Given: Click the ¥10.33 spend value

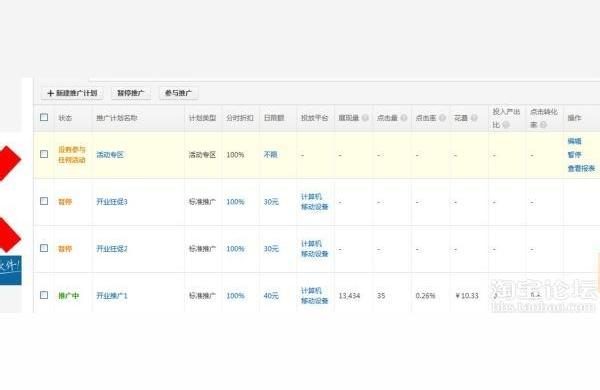Looking at the screenshot, I should (467, 296).
